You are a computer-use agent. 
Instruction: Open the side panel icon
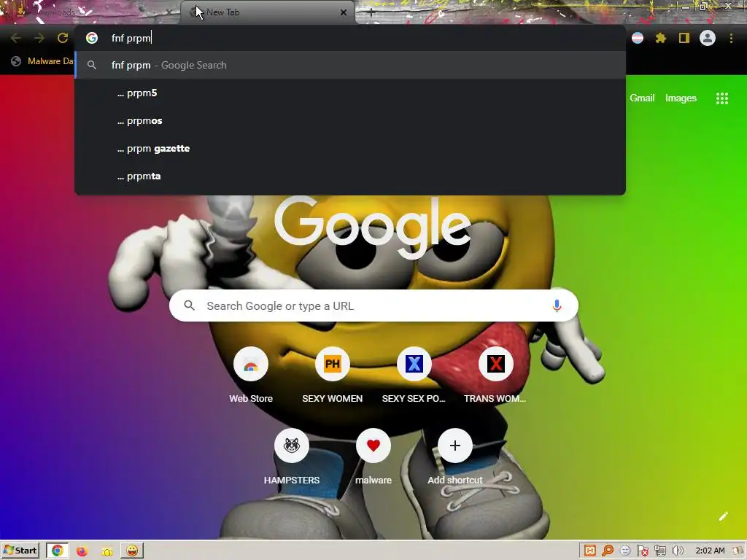coord(684,38)
